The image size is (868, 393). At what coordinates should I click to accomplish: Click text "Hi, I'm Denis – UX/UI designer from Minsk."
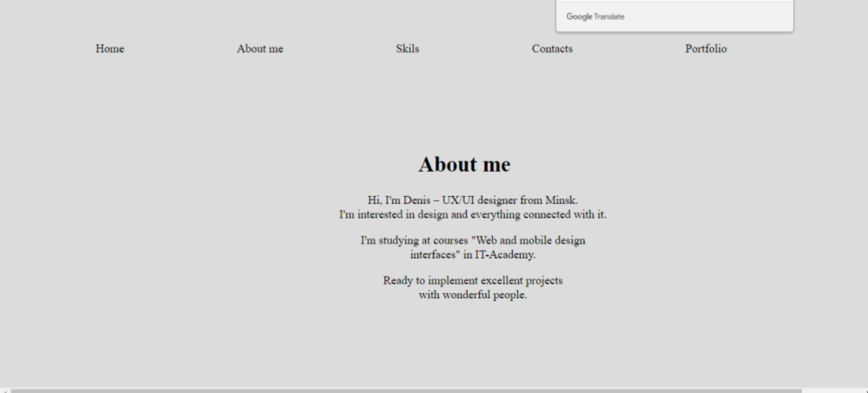[473, 200]
